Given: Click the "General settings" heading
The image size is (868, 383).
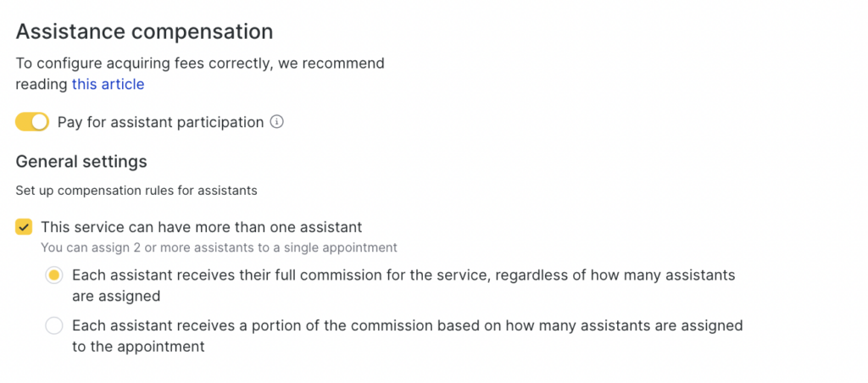Looking at the screenshot, I should point(81,161).
